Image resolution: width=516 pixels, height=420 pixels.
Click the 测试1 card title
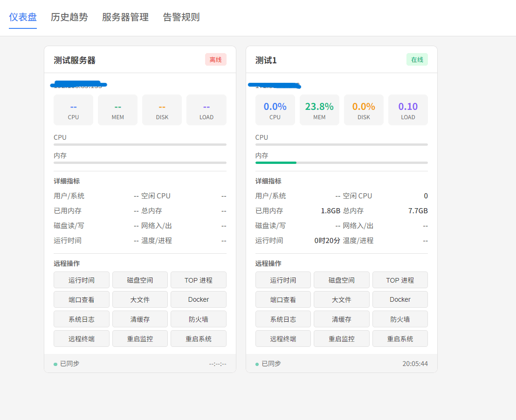(266, 60)
